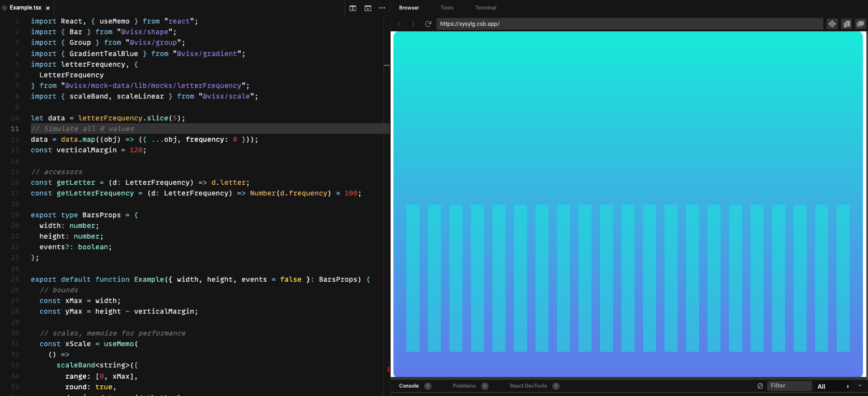Viewport: 868px width, 396px height.
Task: Click line number 11 in gutter
Action: (x=16, y=129)
